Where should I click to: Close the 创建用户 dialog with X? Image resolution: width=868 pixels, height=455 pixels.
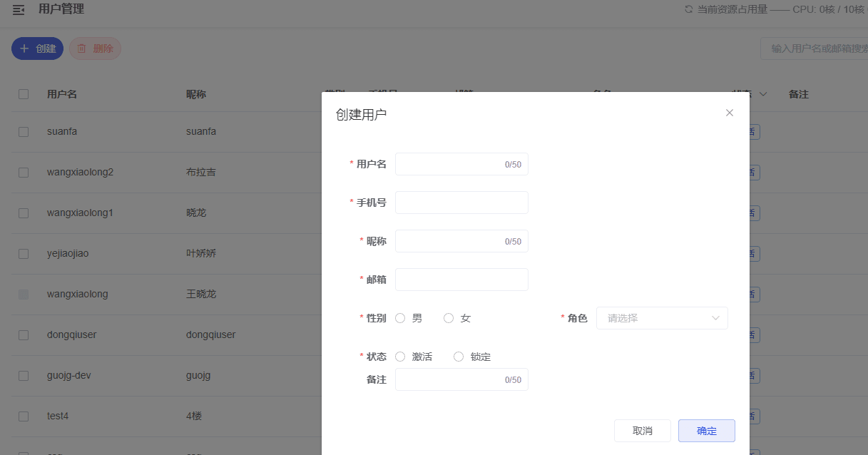729,113
